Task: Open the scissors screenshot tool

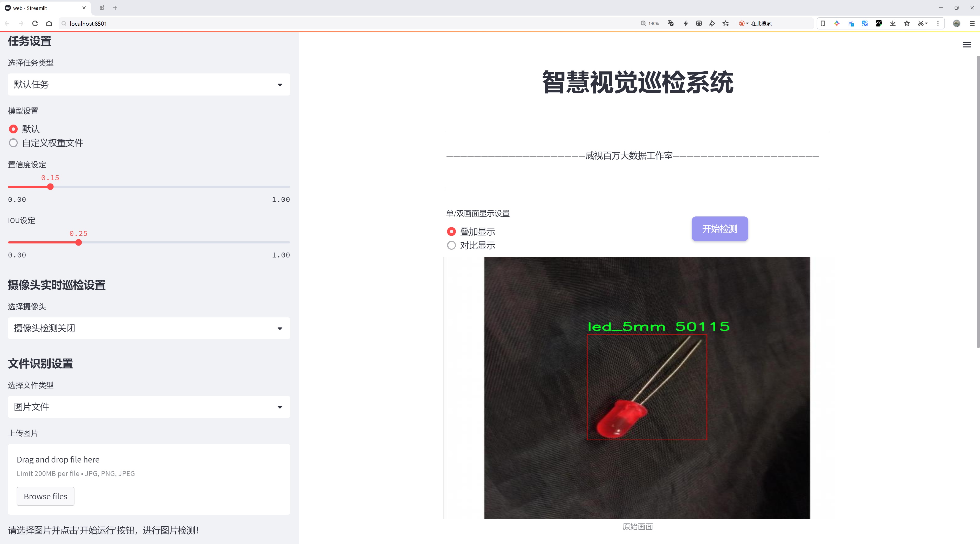Action: pos(922,23)
